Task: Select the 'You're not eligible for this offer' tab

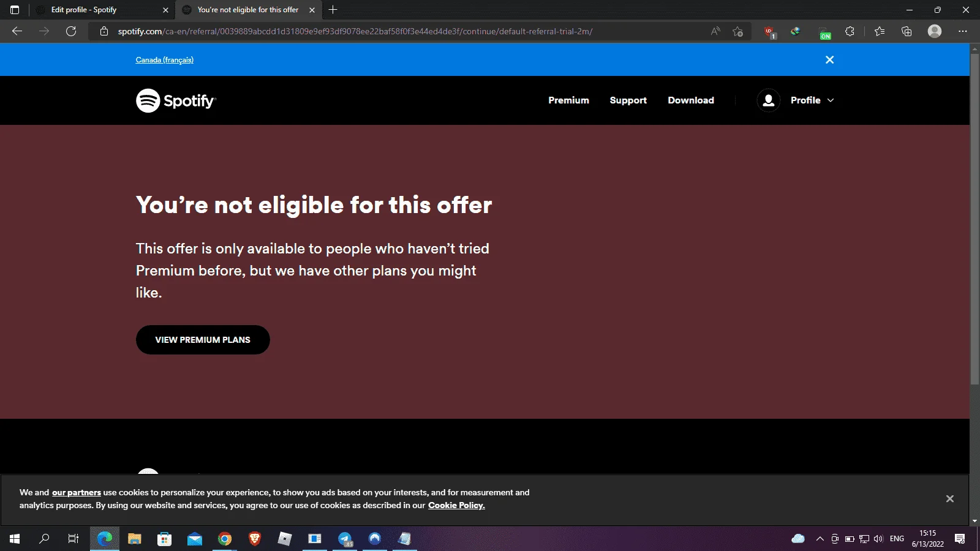Action: (248, 10)
